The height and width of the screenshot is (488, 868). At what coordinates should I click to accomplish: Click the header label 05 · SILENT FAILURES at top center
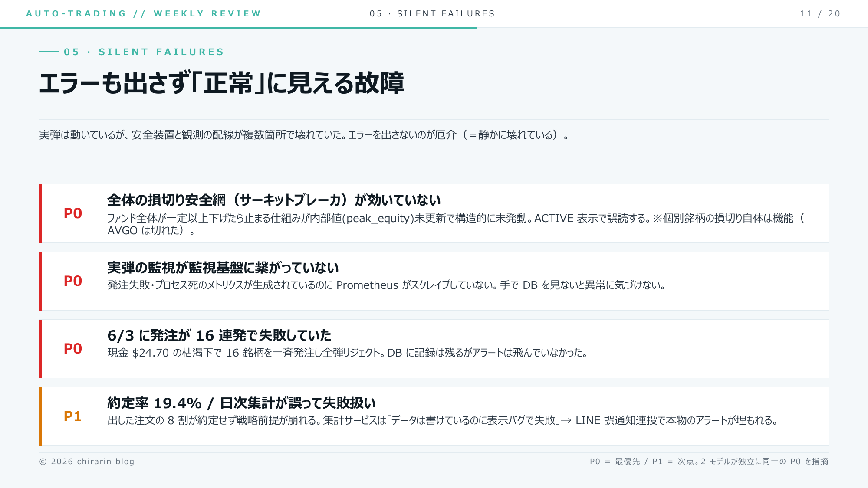[432, 13]
